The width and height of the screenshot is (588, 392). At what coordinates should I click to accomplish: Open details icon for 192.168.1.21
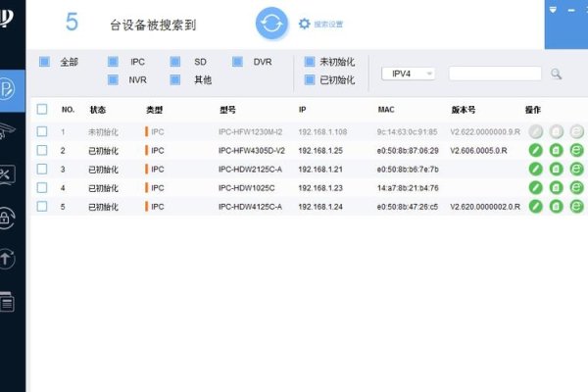coord(556,169)
